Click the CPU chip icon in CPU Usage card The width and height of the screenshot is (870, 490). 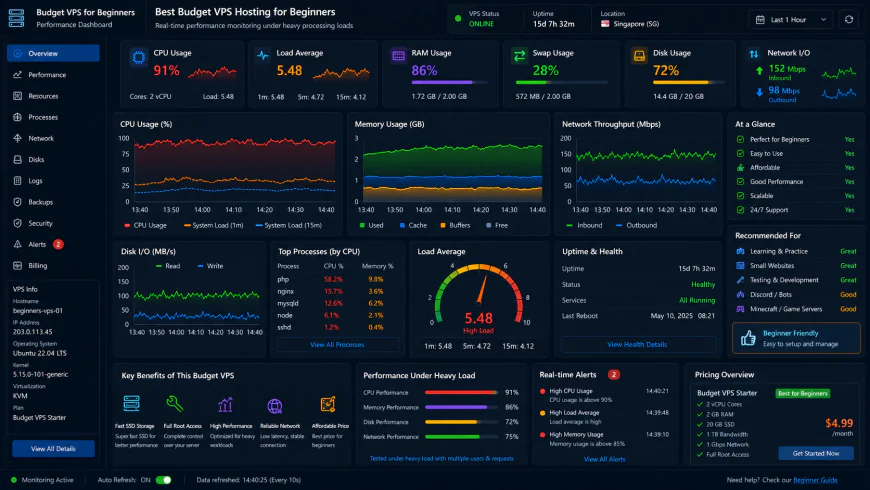[x=139, y=57]
